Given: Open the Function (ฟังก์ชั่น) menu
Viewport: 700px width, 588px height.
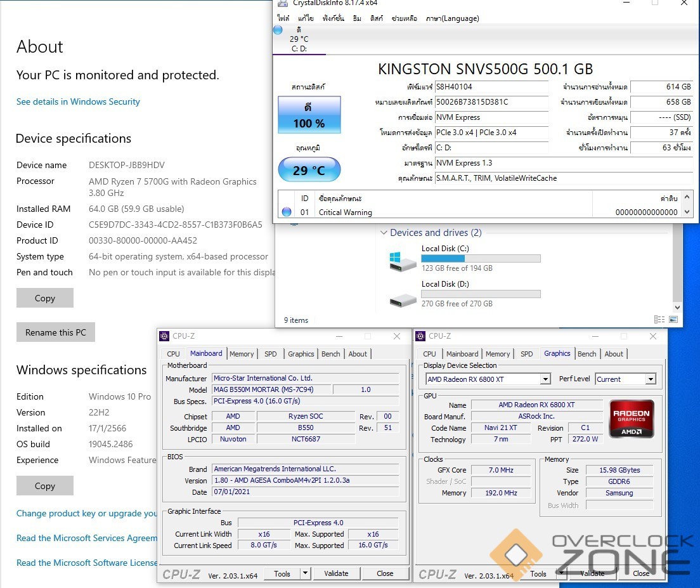Looking at the screenshot, I should point(333,18).
